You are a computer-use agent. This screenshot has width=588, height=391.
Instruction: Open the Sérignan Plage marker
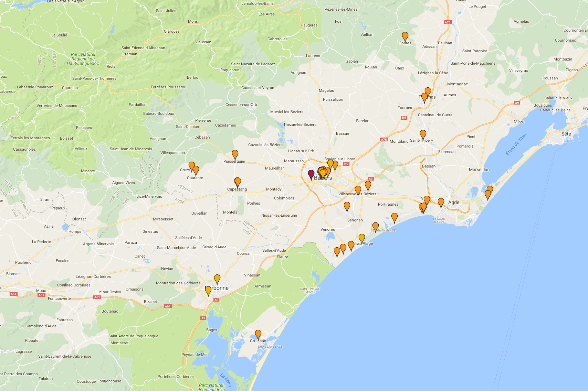point(376,227)
